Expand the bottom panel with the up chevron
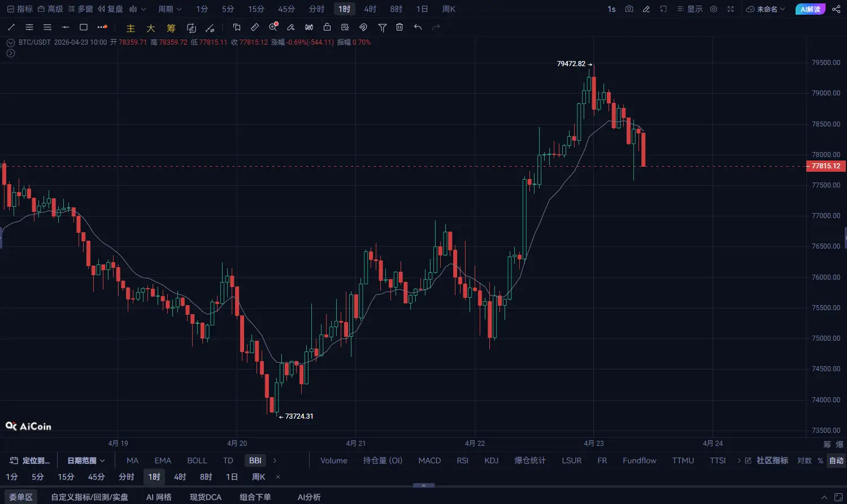The image size is (847, 504). click(x=824, y=497)
